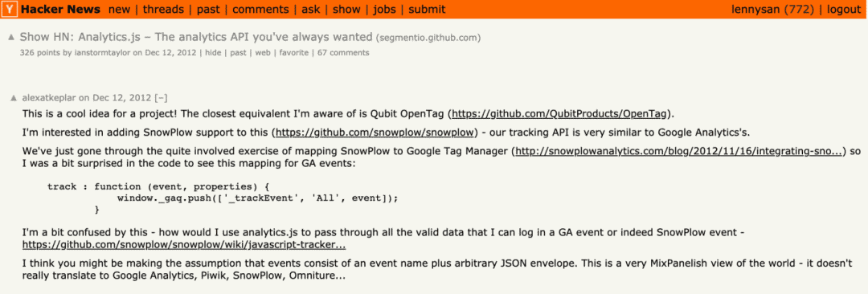Open the 67 comments link
Viewport: 868px width, 294px height.
pos(343,53)
